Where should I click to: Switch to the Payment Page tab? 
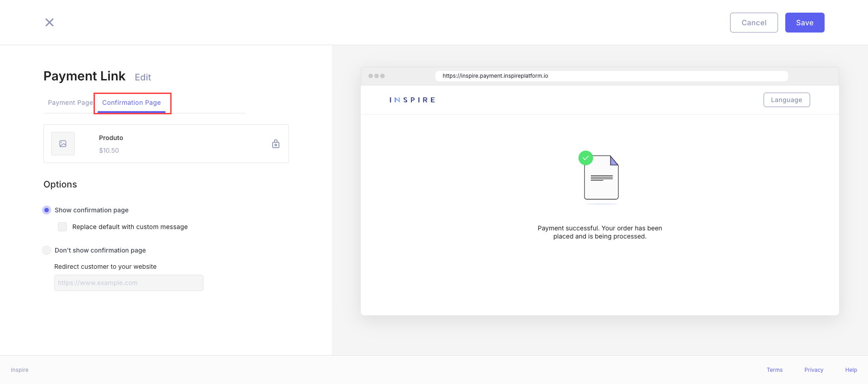pyautogui.click(x=70, y=103)
